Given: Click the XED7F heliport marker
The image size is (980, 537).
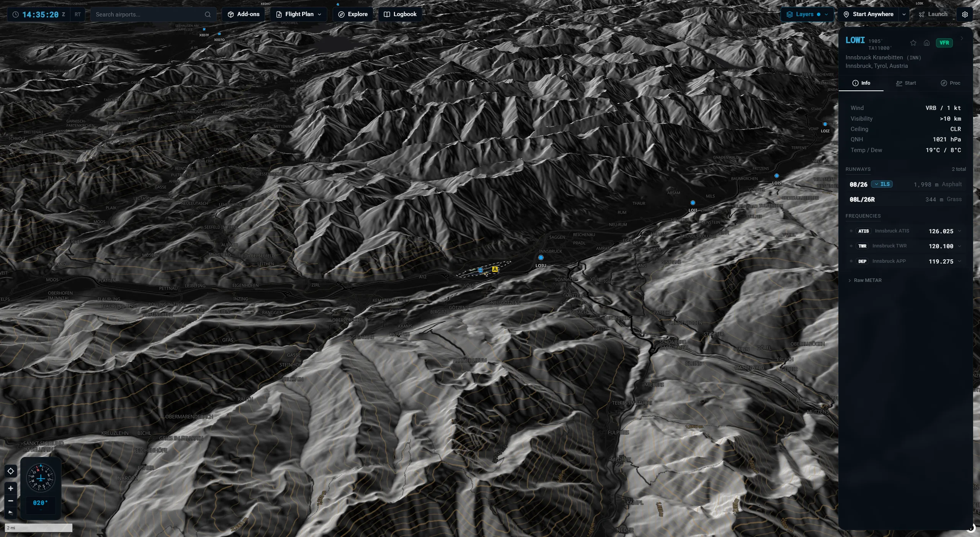Looking at the screenshot, I should pyautogui.click(x=204, y=29).
